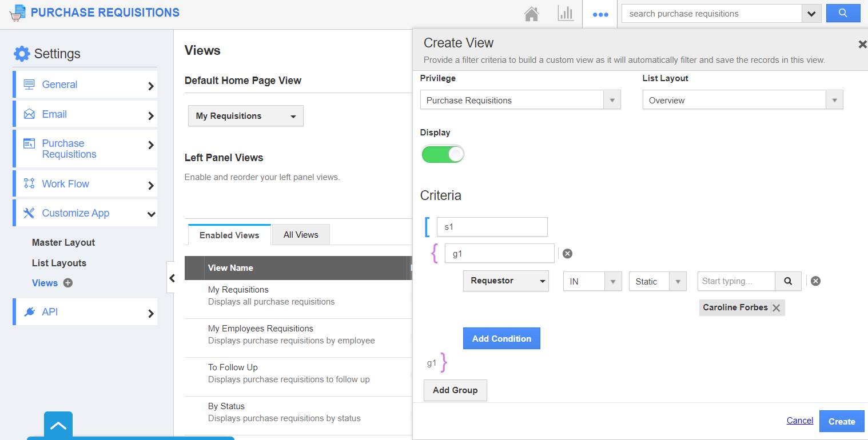Open the Privilege dropdown
This screenshot has height=440, width=868.
(612, 99)
